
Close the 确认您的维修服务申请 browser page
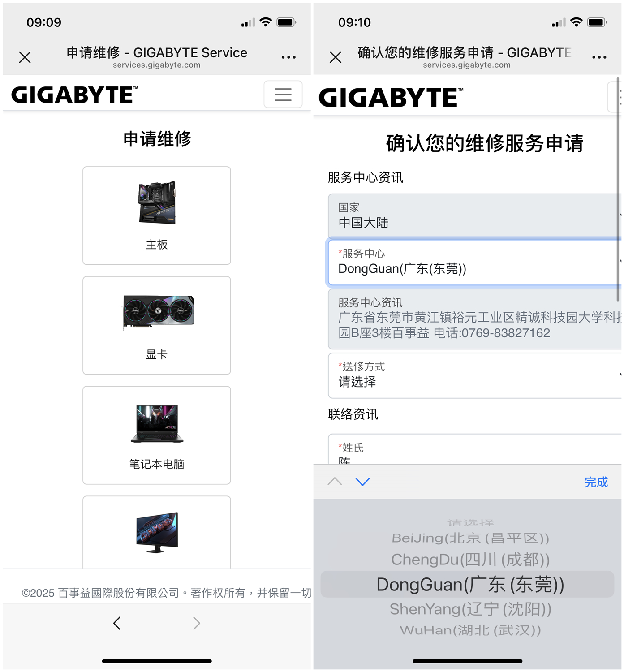(x=336, y=57)
